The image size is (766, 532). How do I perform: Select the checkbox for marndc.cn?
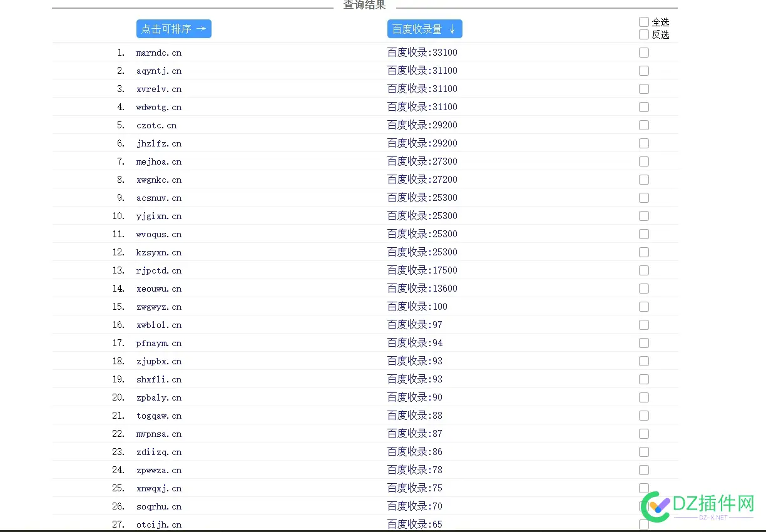pos(644,53)
